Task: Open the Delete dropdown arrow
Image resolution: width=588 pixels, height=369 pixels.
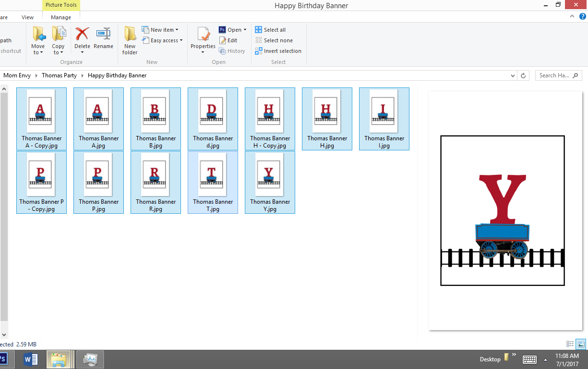Action: 82,52
